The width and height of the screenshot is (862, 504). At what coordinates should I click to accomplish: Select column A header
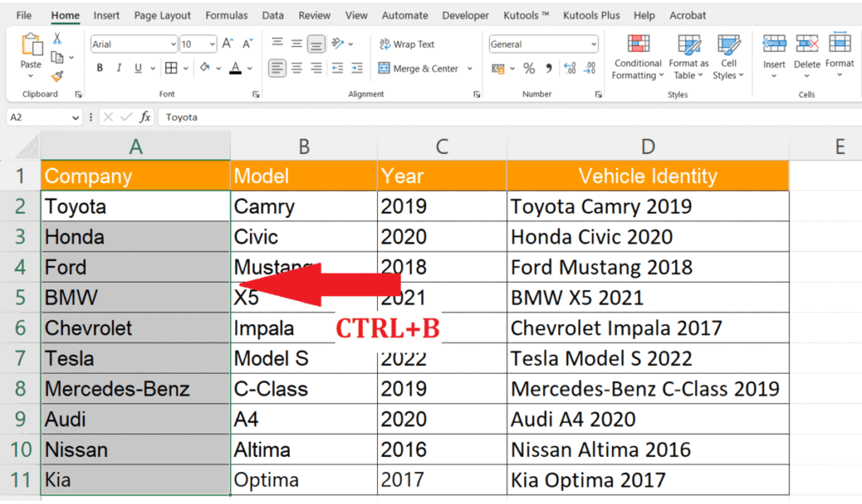[136, 146]
